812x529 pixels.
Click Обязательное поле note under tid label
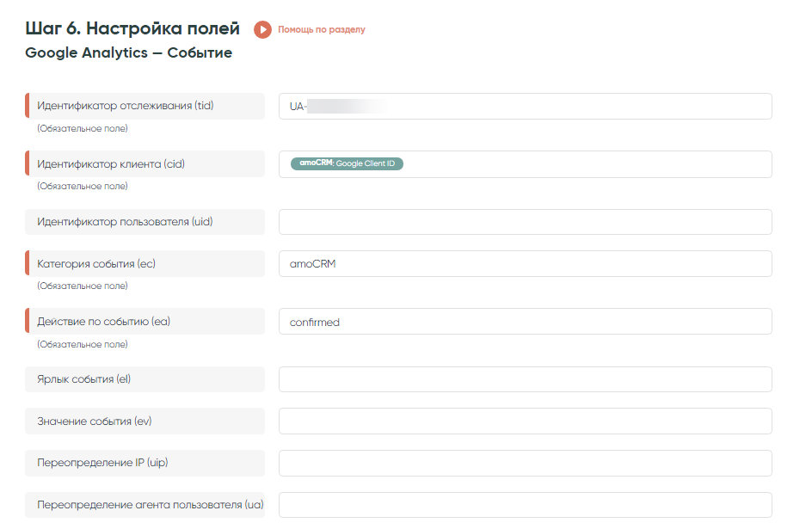[83, 128]
